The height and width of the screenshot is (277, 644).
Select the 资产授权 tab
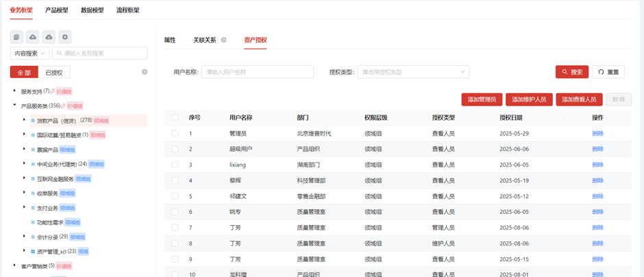pyautogui.click(x=256, y=40)
